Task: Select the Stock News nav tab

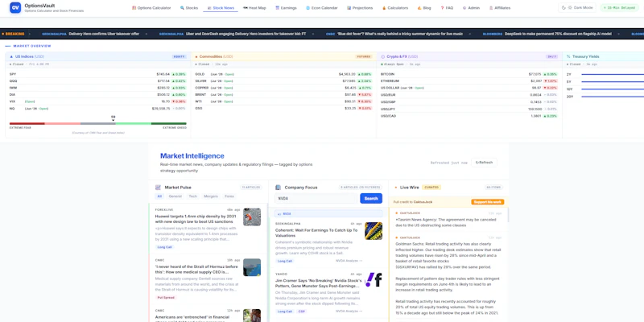Action: pos(221,8)
